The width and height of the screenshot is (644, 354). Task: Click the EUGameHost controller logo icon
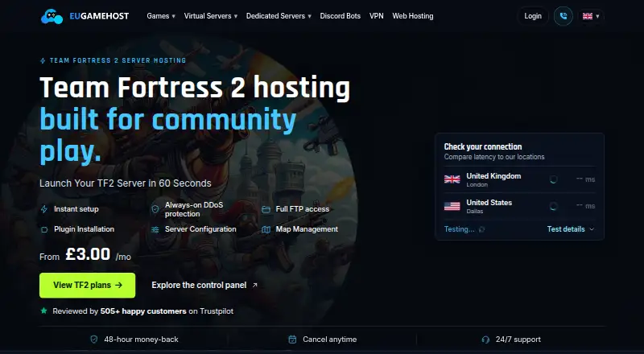(52, 16)
